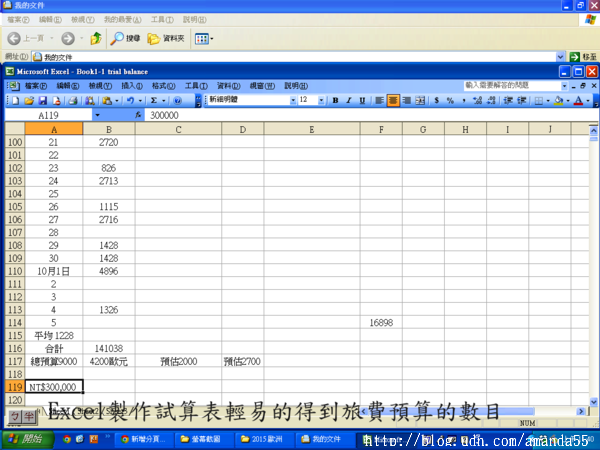Save the workbook with the floppy disk icon
Image resolution: width=600 pixels, height=450 pixels.
click(42, 101)
